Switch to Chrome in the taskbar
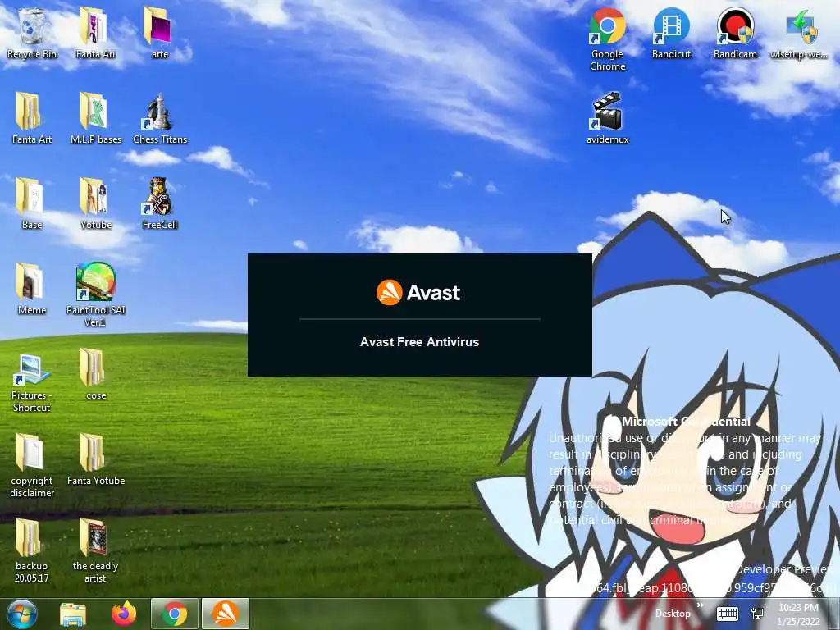 (175, 614)
